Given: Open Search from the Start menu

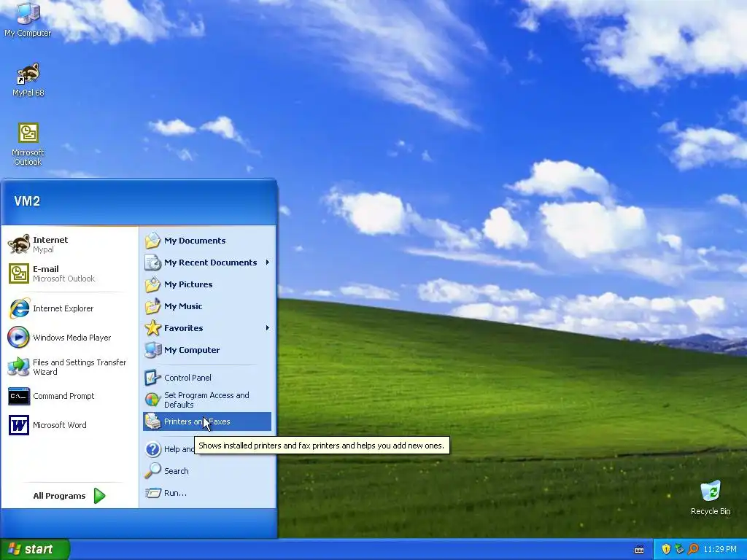Looking at the screenshot, I should (206, 471).
